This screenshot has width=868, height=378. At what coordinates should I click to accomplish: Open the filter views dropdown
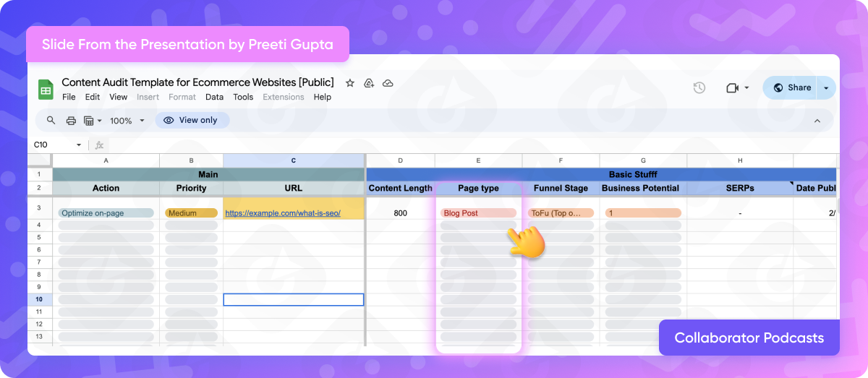pos(93,120)
